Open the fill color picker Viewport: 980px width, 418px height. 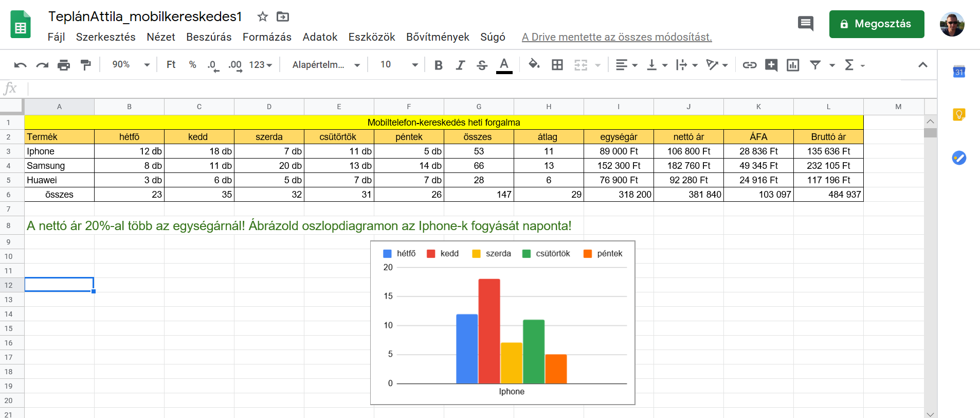(x=534, y=65)
